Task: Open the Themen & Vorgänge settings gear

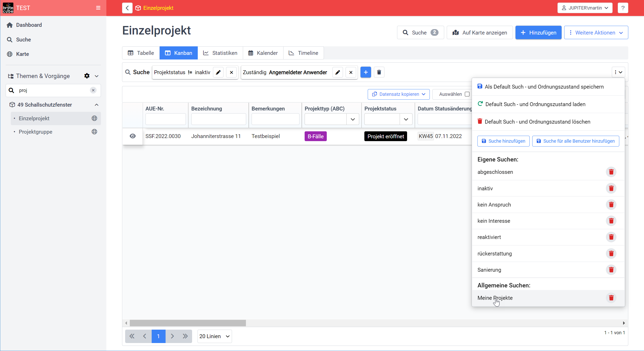Action: [87, 76]
